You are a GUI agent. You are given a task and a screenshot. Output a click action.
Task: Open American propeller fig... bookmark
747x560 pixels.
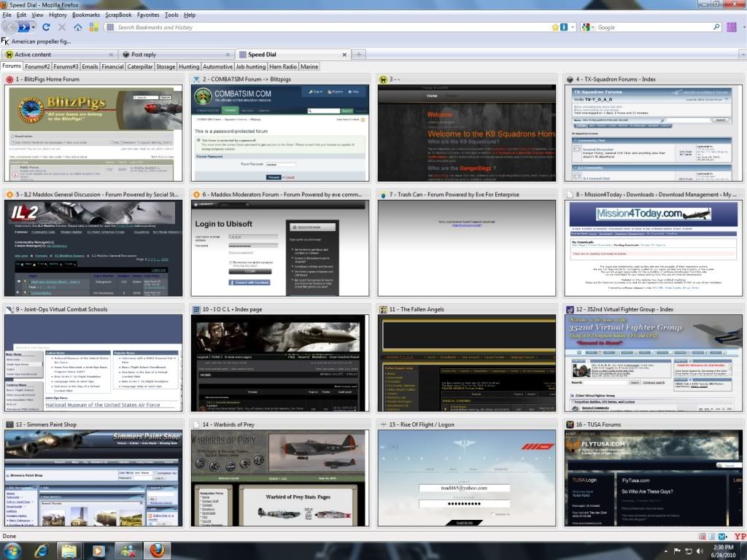tap(36, 42)
